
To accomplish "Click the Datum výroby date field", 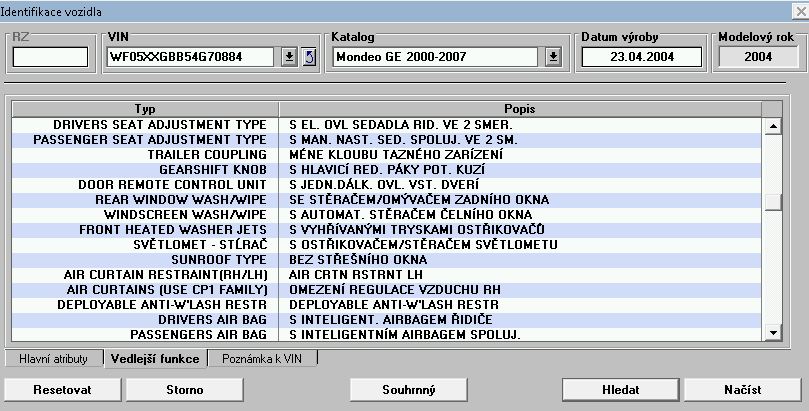I will click(643, 57).
